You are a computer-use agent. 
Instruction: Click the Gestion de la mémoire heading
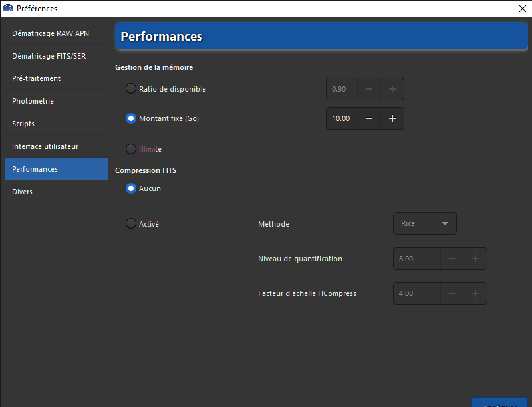154,67
